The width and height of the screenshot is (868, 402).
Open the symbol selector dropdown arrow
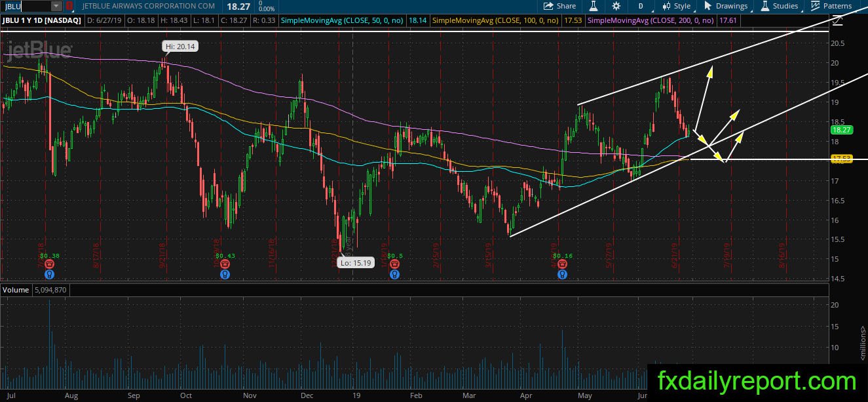click(x=56, y=6)
